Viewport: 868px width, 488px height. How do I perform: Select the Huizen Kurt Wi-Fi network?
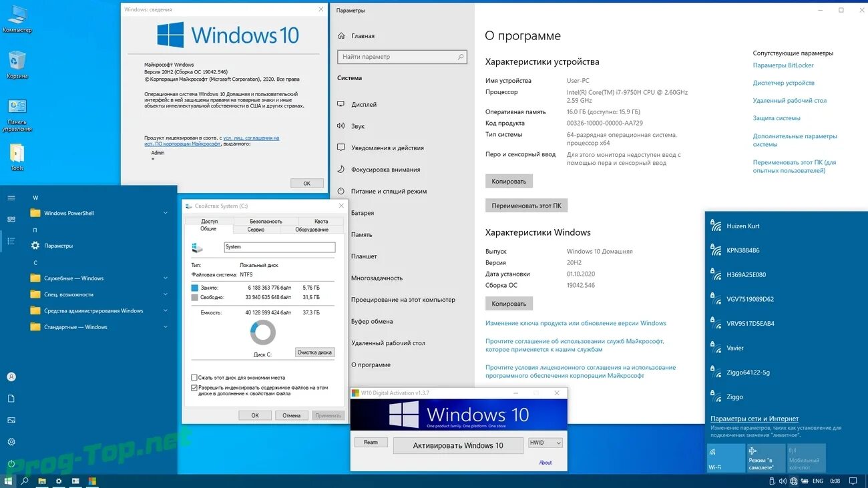pos(785,226)
